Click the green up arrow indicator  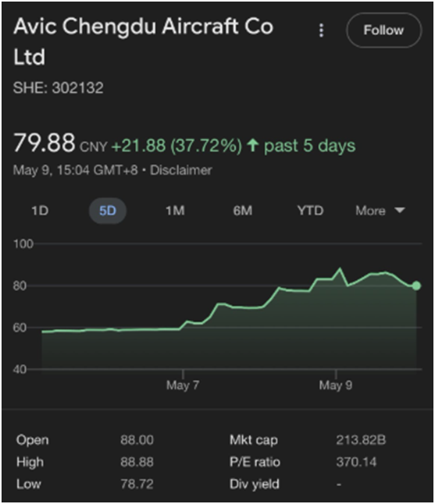[253, 145]
